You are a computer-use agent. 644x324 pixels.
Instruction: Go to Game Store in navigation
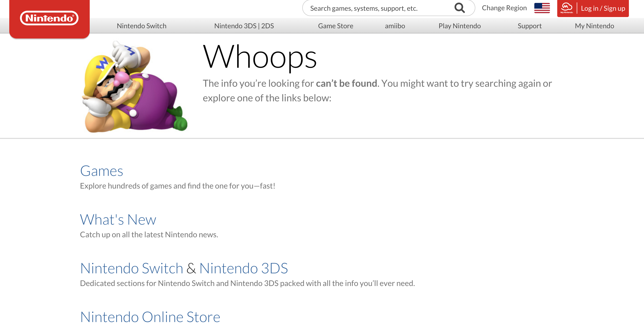pos(335,26)
